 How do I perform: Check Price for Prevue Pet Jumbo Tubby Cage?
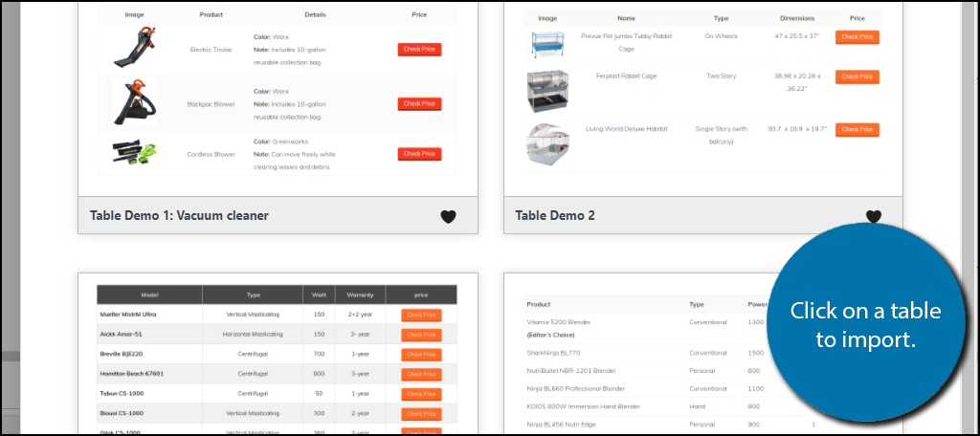857,37
